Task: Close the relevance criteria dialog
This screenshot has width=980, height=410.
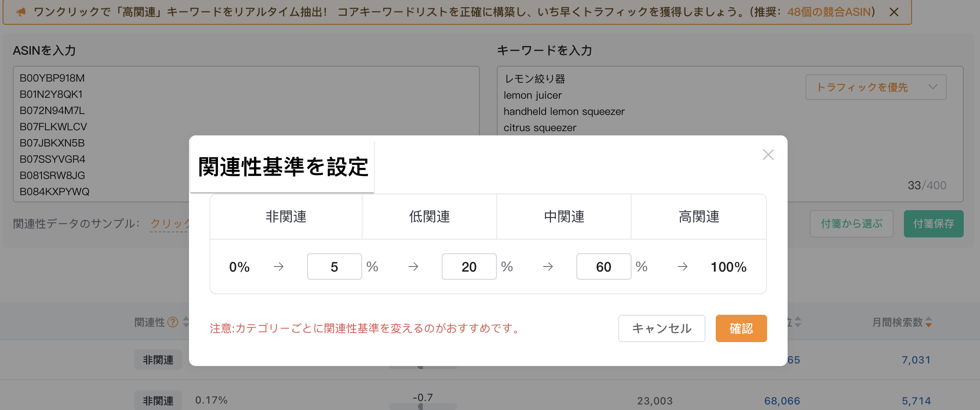Action: (768, 155)
